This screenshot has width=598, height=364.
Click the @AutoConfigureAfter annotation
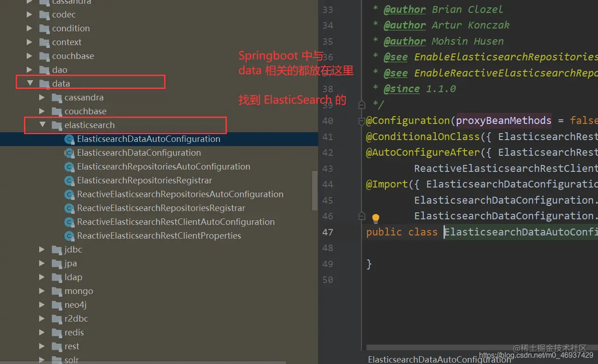(423, 153)
